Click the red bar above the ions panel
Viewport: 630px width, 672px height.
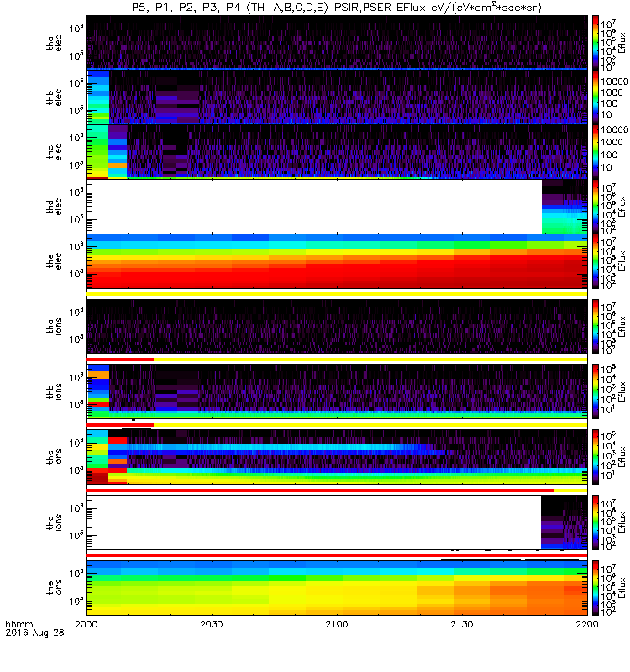point(337,555)
